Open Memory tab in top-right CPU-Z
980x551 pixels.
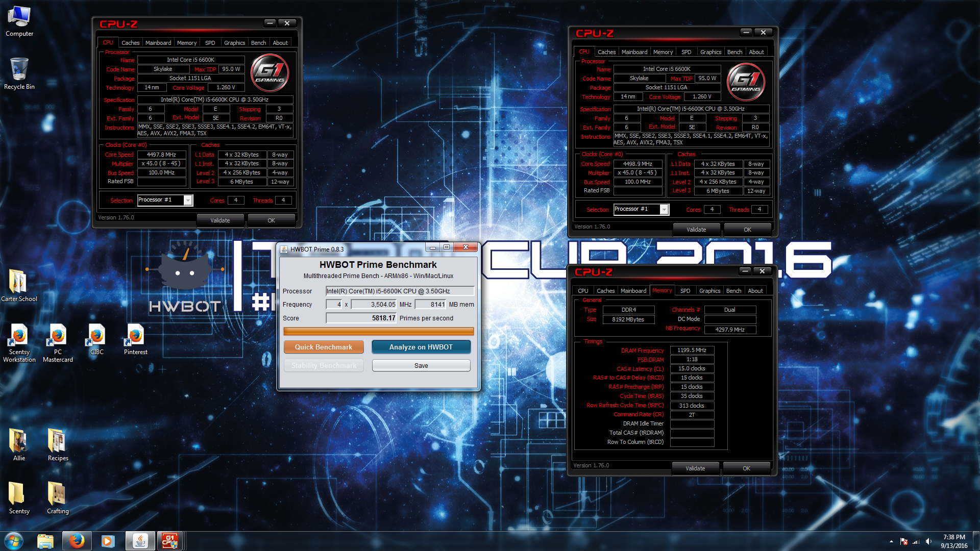[x=663, y=52]
